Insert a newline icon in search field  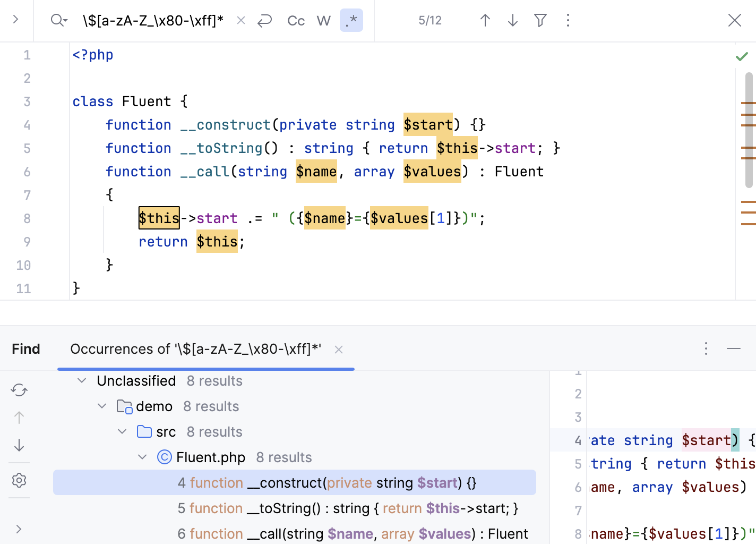pos(264,20)
